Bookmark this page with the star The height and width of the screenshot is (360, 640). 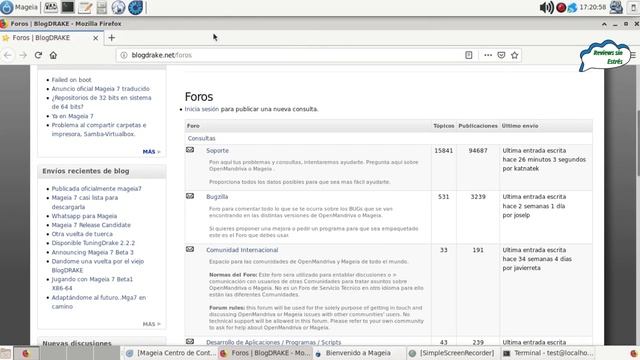coord(515,55)
